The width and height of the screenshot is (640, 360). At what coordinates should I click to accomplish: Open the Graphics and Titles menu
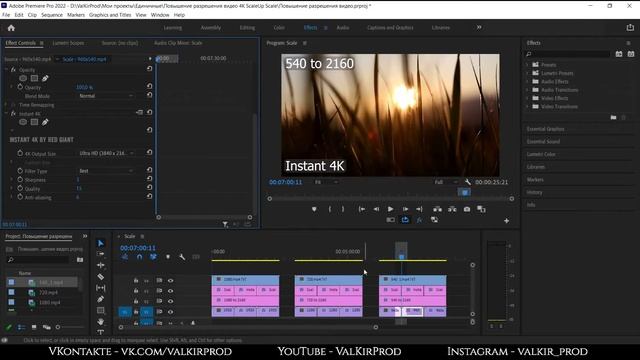coord(110,15)
